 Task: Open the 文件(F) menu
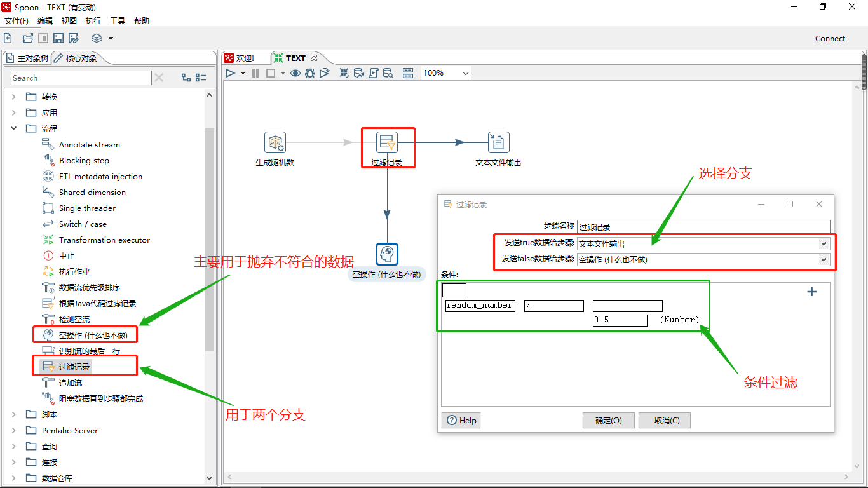pyautogui.click(x=17, y=21)
